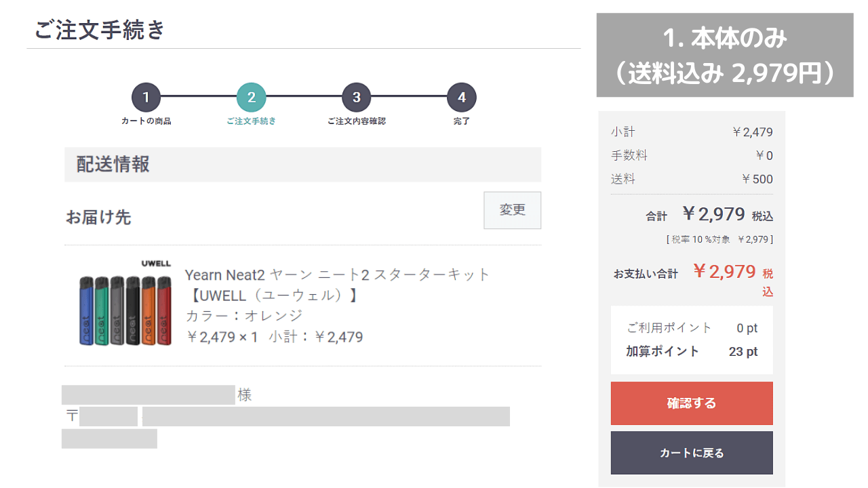Screen dimensions: 868x488
Task: Click the 加算ポイント 23 pt row
Action: click(692, 351)
